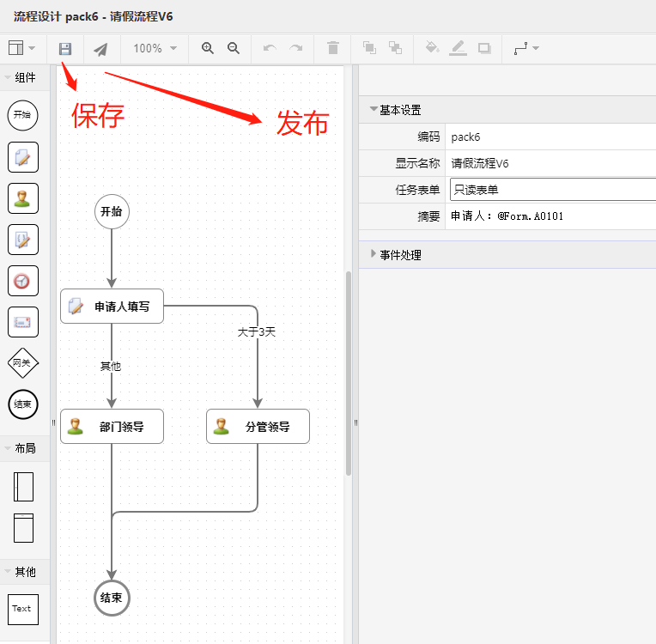This screenshot has width=656, height=644.
Task: Choose fill color bucket tool
Action: pyautogui.click(x=432, y=47)
